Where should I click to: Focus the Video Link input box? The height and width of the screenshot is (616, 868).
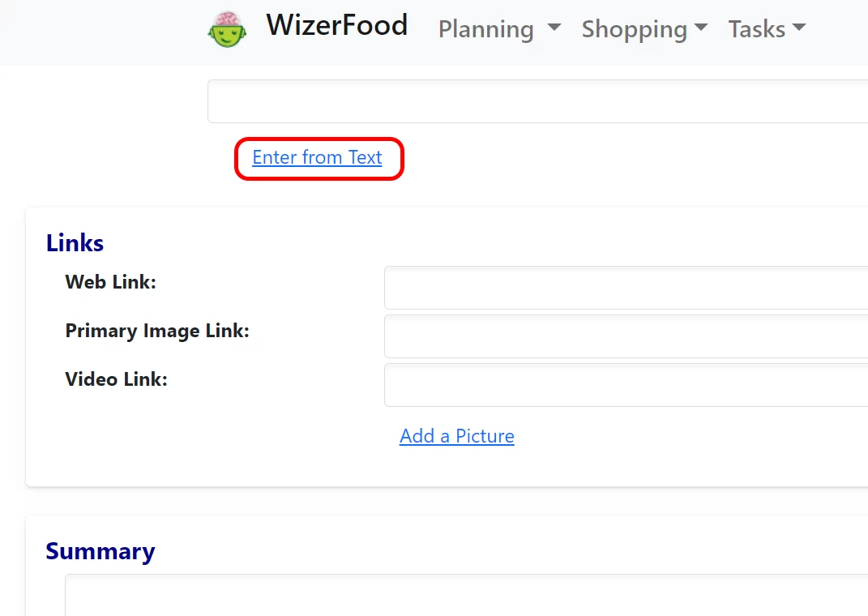626,385
